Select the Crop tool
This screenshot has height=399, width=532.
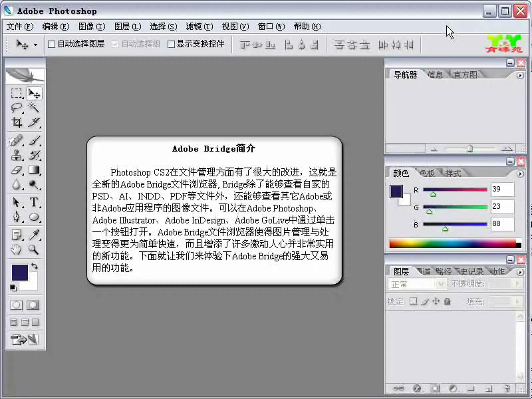tap(16, 122)
